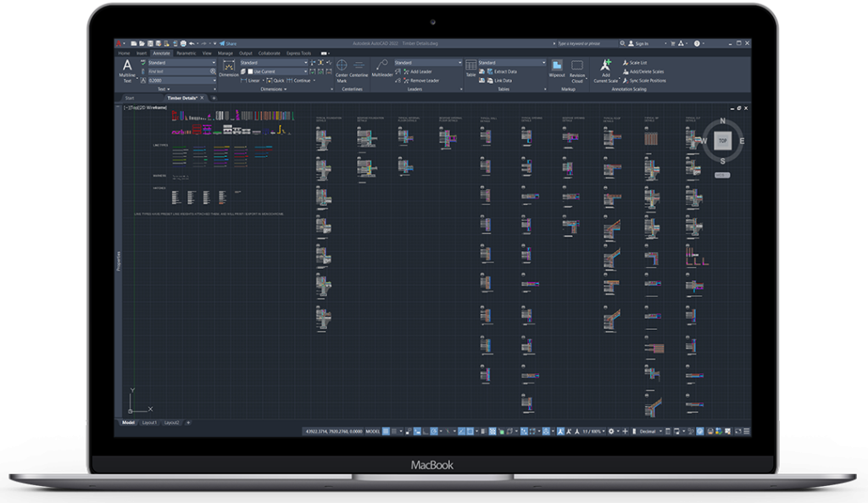This screenshot has height=503, width=868.
Task: Select the Wipeout tool
Action: [x=557, y=69]
